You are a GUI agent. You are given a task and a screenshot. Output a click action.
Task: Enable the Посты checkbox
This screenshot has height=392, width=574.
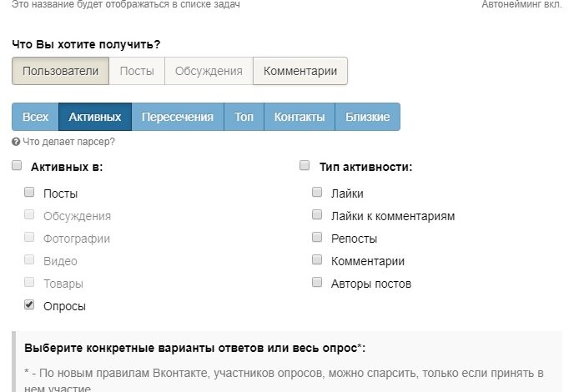[29, 192]
